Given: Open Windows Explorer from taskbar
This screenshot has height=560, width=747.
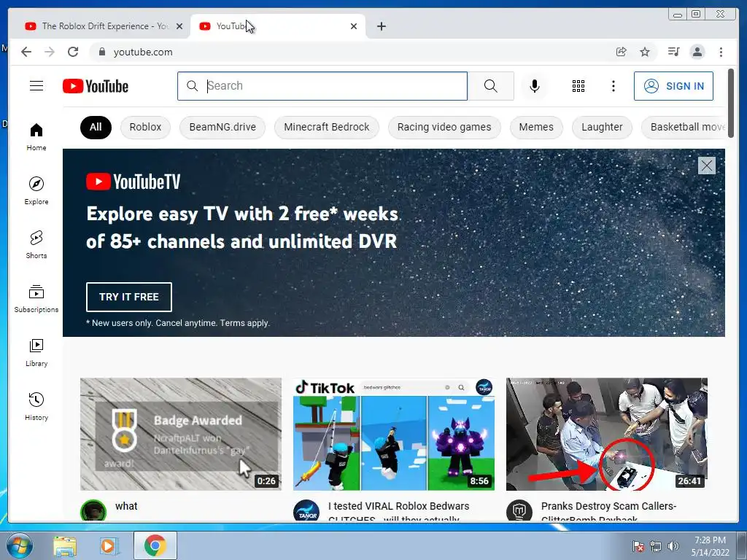Looking at the screenshot, I should coord(65,546).
